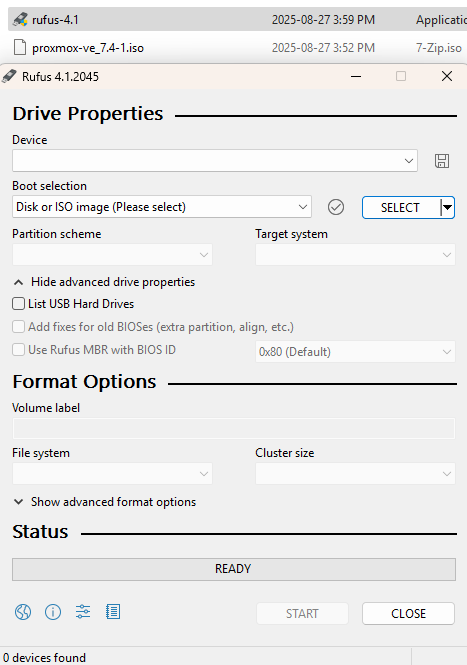The width and height of the screenshot is (467, 665).
Task: Toggle Use Rufus MBR with BIOS ID
Action: pos(18,350)
